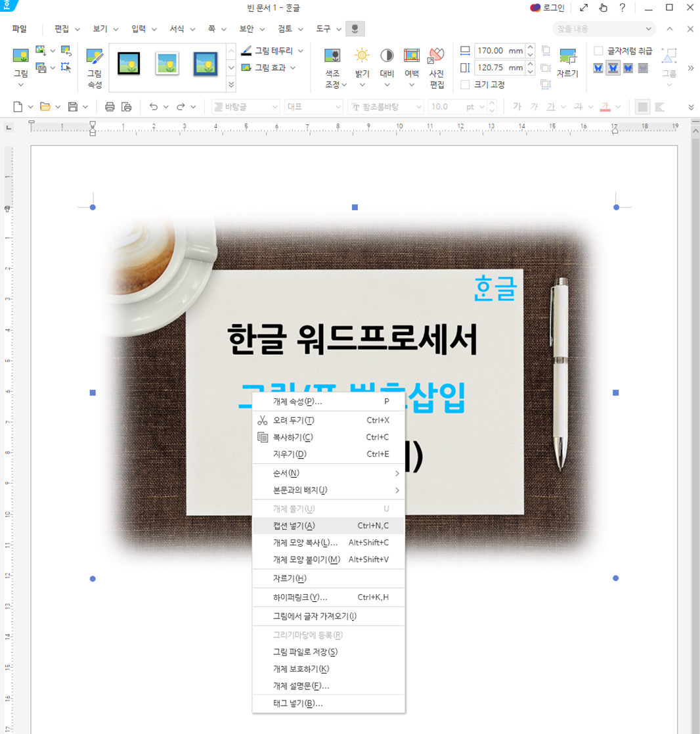The width and height of the screenshot is (700, 734).
Task: Toggle 크기 고정 size lock checkbox
Action: tap(465, 85)
